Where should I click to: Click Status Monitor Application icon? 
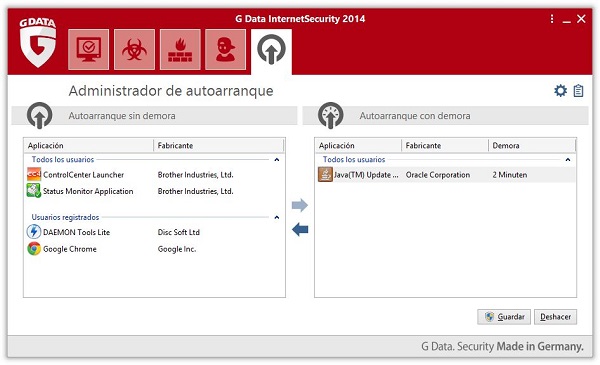coord(34,191)
